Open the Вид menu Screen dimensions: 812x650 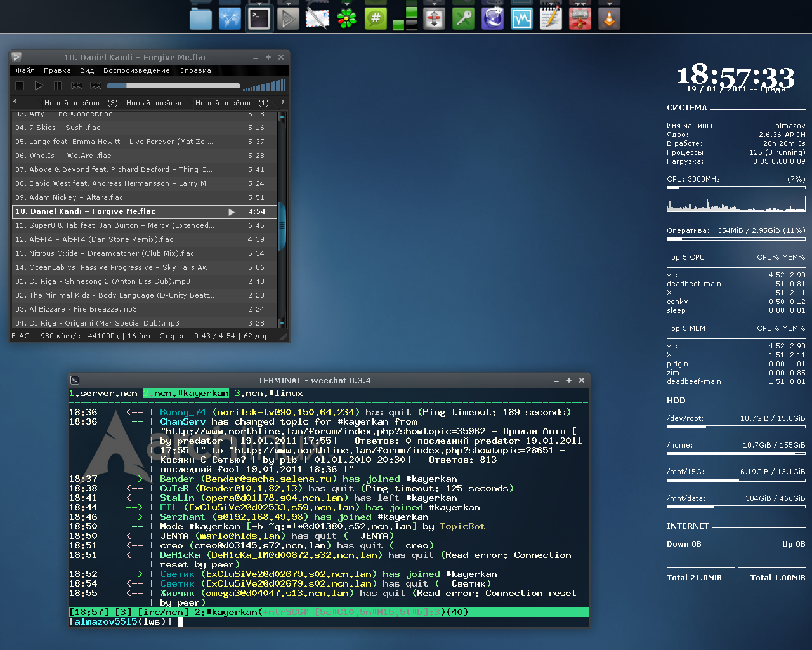[87, 70]
